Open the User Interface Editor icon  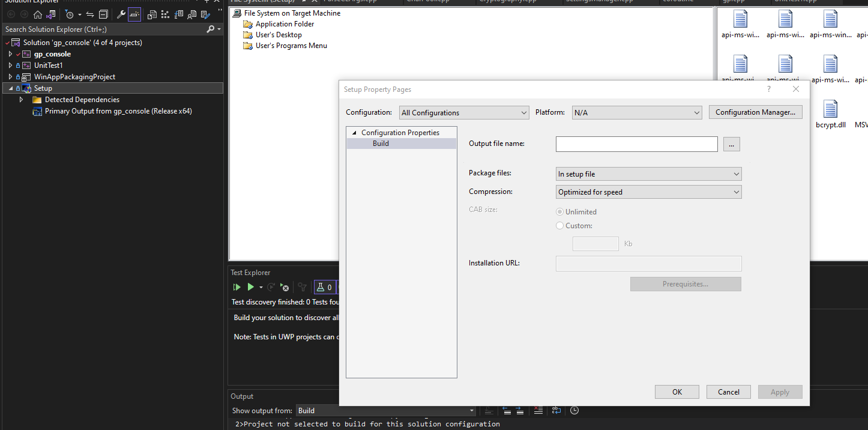pyautogui.click(x=192, y=14)
